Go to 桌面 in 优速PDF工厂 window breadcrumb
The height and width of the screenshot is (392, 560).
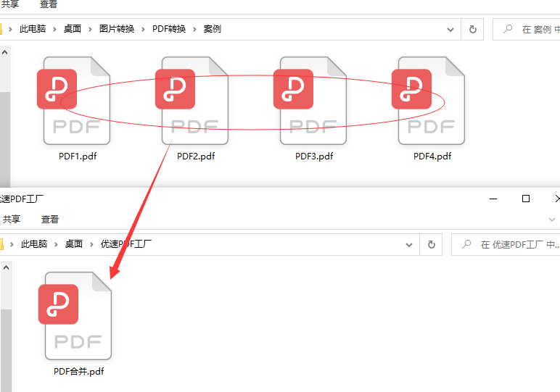point(74,244)
